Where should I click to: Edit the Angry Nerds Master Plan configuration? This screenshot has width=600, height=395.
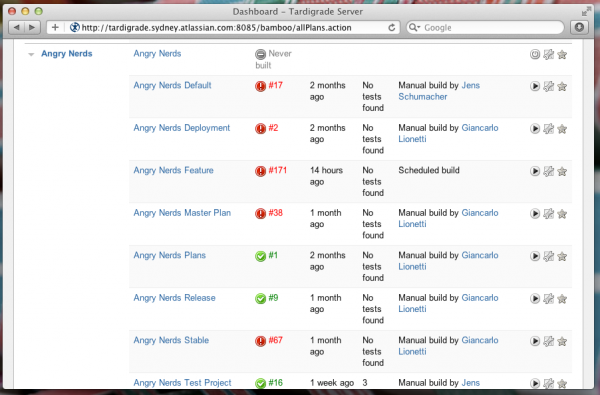tap(548, 214)
